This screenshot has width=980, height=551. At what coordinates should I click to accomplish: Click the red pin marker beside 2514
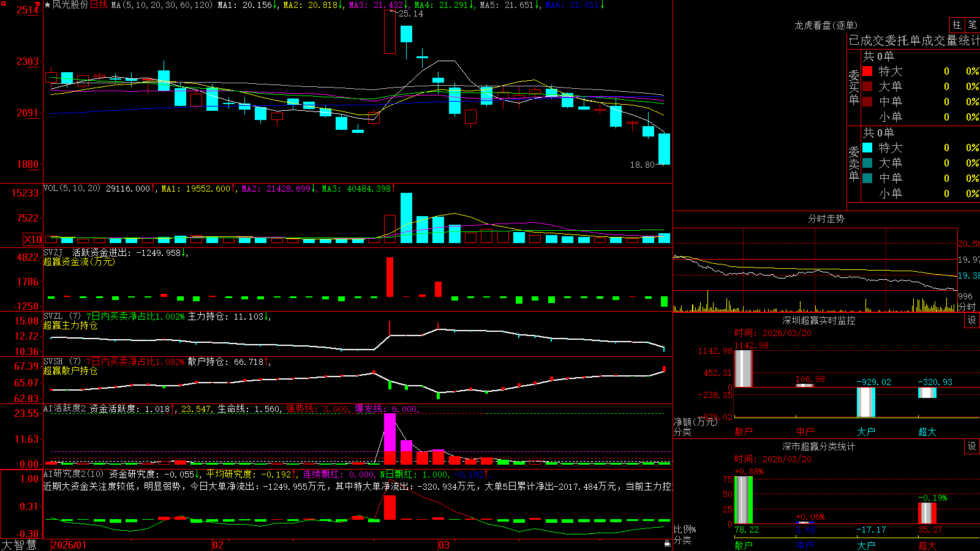coord(38,6)
